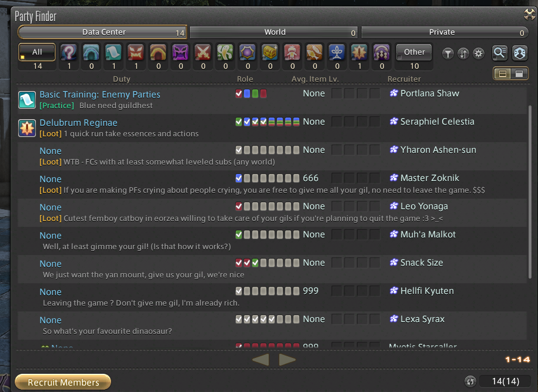
Task: Open the sort order arrows icon
Action: (x=463, y=53)
